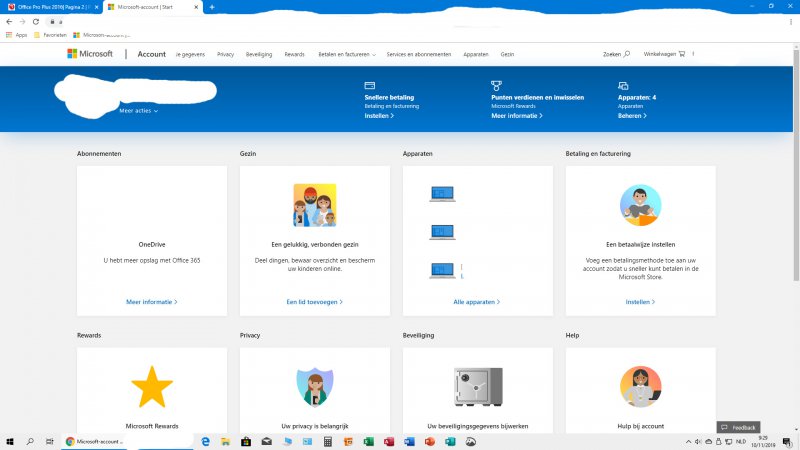Open Task View from the taskbar
Viewport: 800px width, 450px height.
pos(49,442)
